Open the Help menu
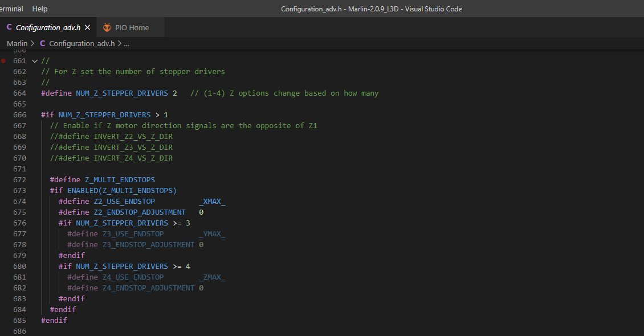This screenshot has width=644, height=336. 40,9
